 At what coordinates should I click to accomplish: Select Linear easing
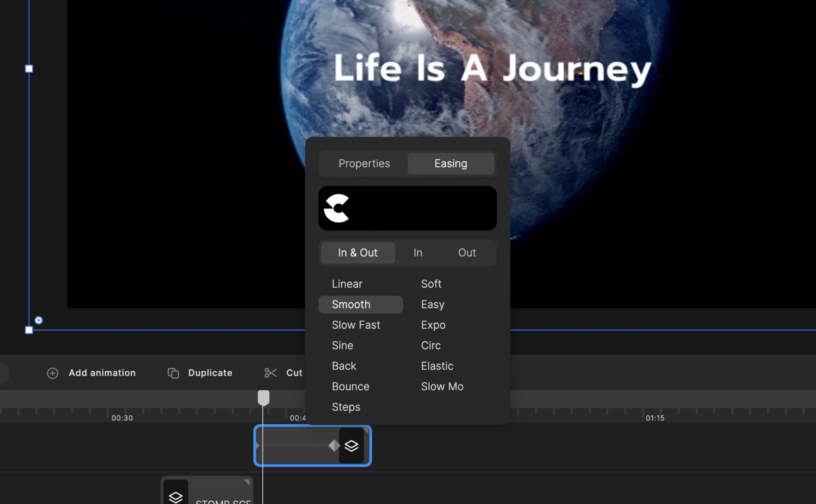(x=347, y=284)
